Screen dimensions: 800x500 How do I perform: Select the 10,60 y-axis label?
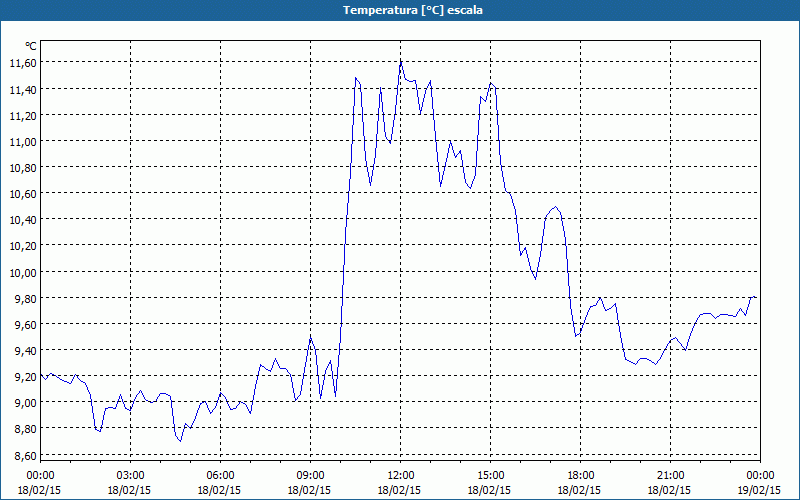click(x=23, y=193)
